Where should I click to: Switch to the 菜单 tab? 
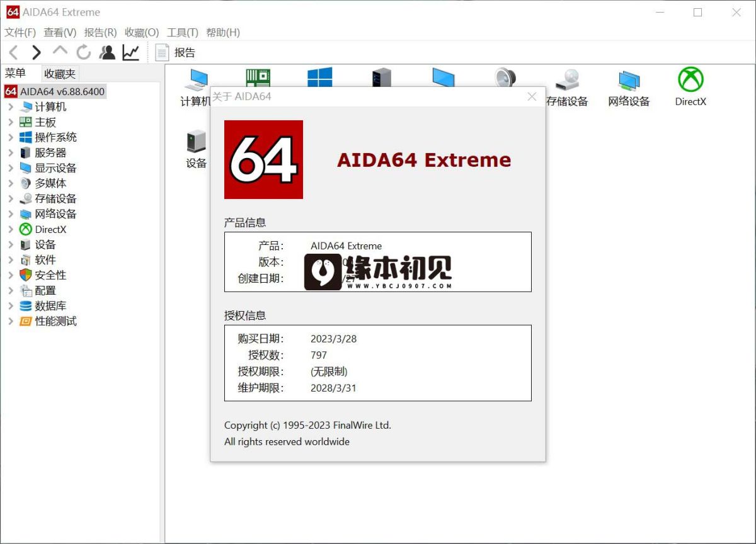click(15, 73)
